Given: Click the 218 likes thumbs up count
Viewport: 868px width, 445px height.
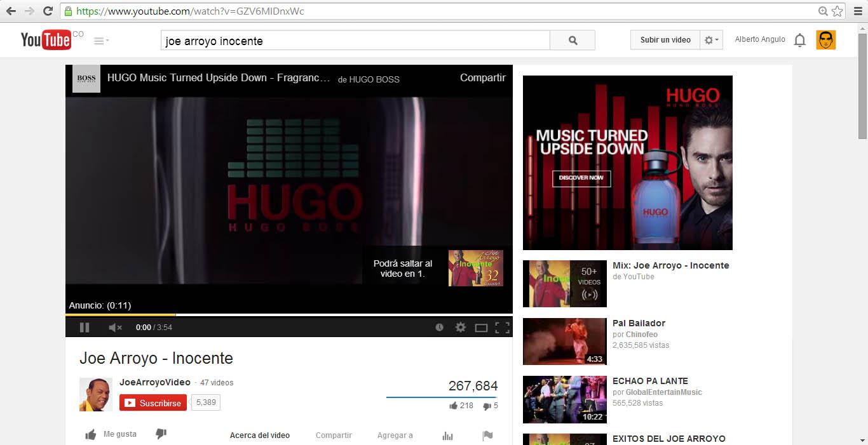Looking at the screenshot, I should click(x=461, y=406).
